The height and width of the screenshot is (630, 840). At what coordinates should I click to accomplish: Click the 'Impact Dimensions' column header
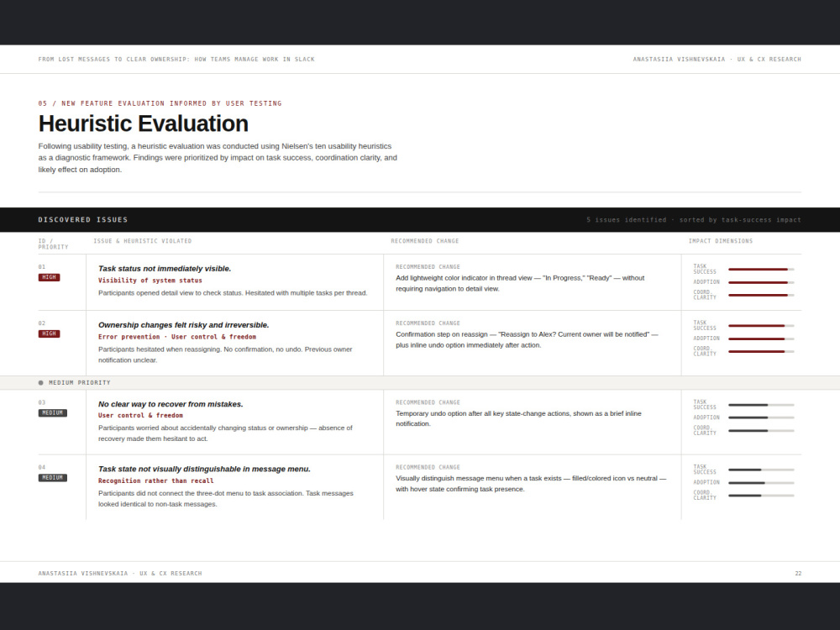(721, 241)
